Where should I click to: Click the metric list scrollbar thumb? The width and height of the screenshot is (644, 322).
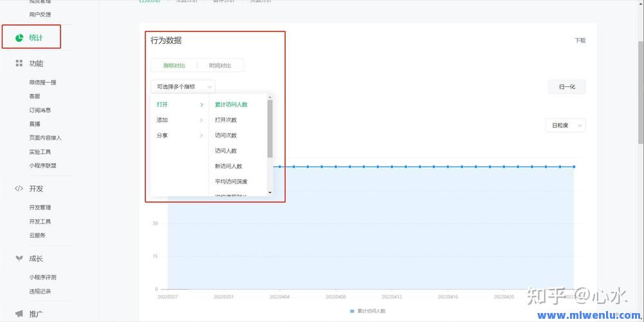pos(270,129)
